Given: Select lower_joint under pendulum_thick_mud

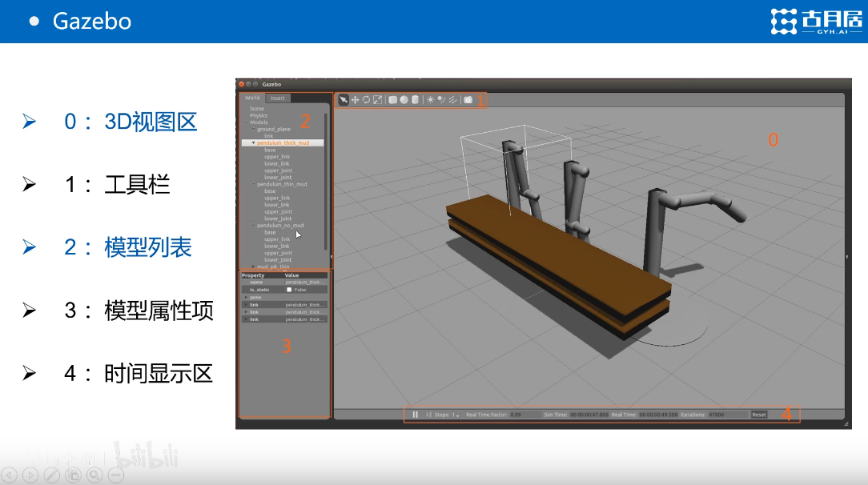Looking at the screenshot, I should point(278,178).
